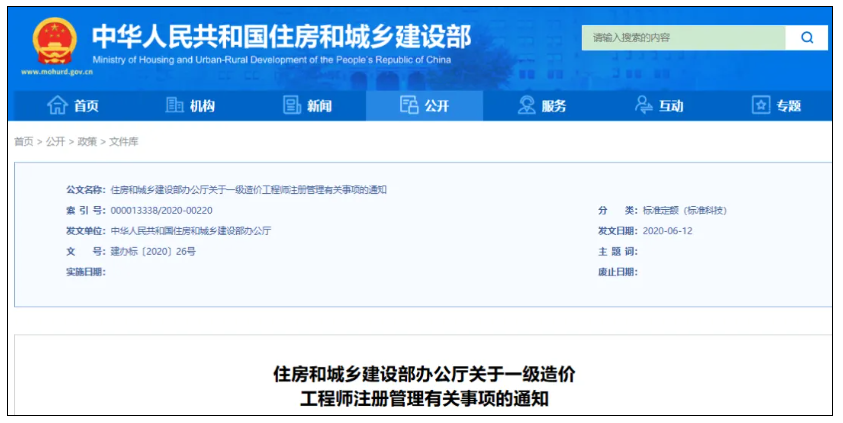Click the bold document title heading
The image size is (843, 423).
click(x=424, y=386)
